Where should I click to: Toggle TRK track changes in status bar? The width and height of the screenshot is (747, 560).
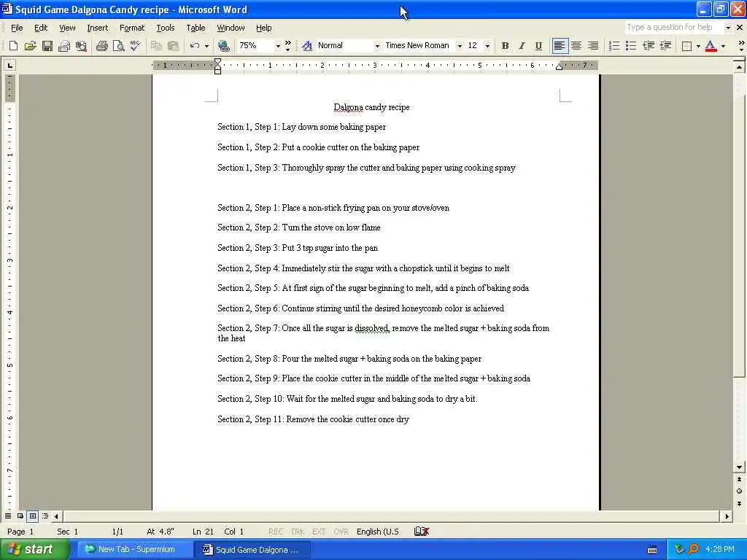[298, 532]
